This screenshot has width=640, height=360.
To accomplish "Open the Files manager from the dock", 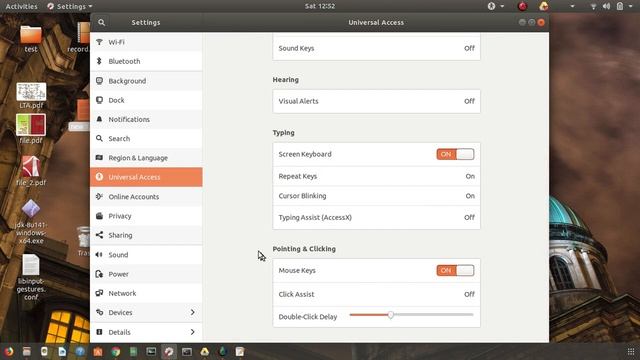I will 27,351.
